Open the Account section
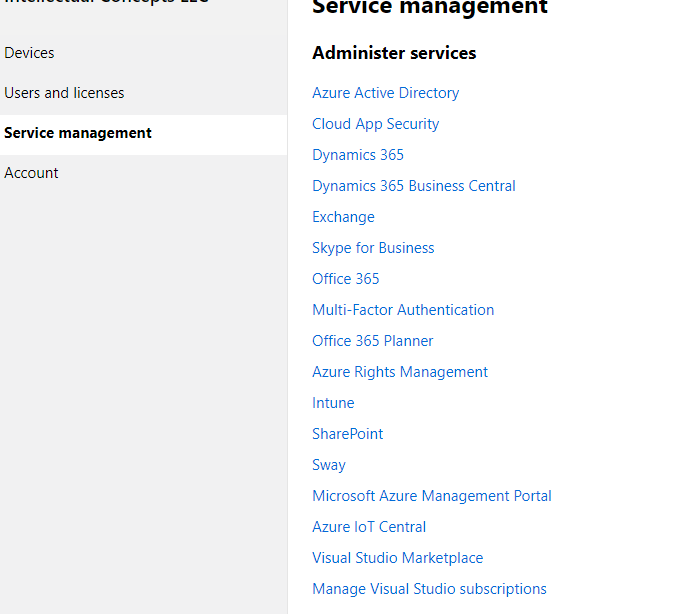The image size is (697, 614). (31, 173)
